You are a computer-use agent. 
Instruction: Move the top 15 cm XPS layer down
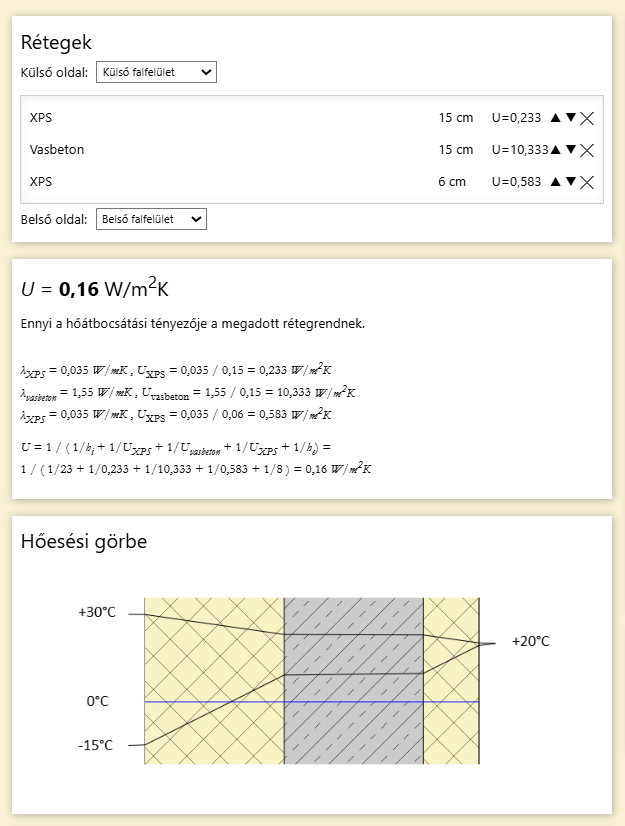pos(571,118)
